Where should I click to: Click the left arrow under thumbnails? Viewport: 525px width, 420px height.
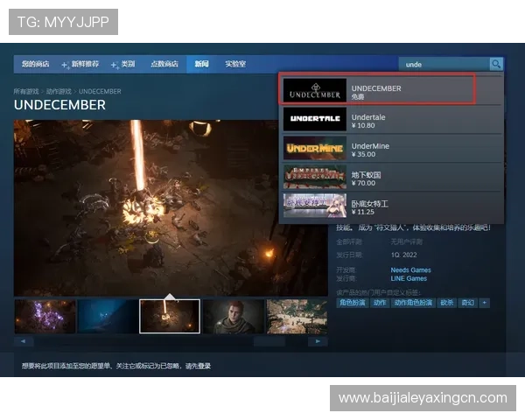click(x=21, y=341)
